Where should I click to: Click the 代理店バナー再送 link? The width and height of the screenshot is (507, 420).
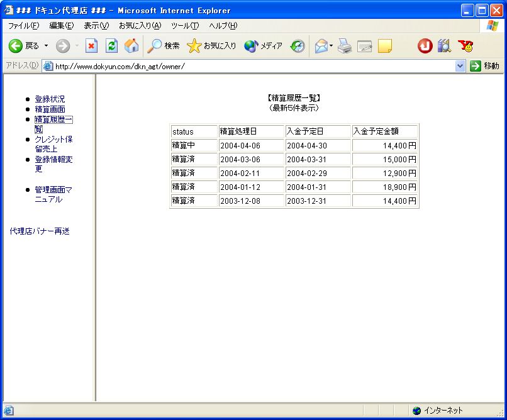40,231
